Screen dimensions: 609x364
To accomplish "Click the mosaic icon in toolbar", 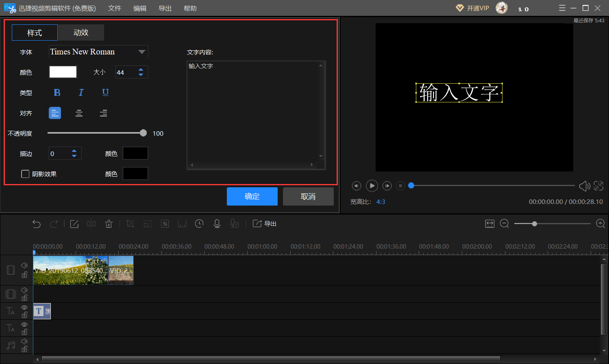I will tap(165, 224).
